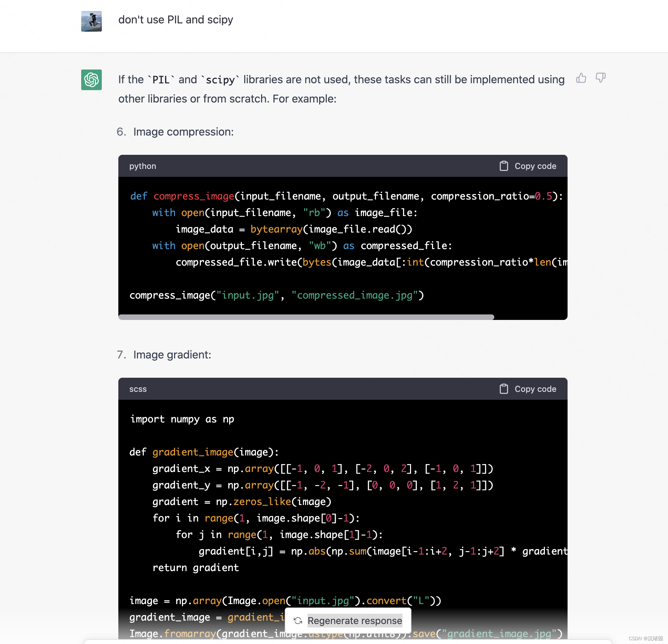The height and width of the screenshot is (644, 668).
Task: Click the 'python' language label
Action: [143, 166]
